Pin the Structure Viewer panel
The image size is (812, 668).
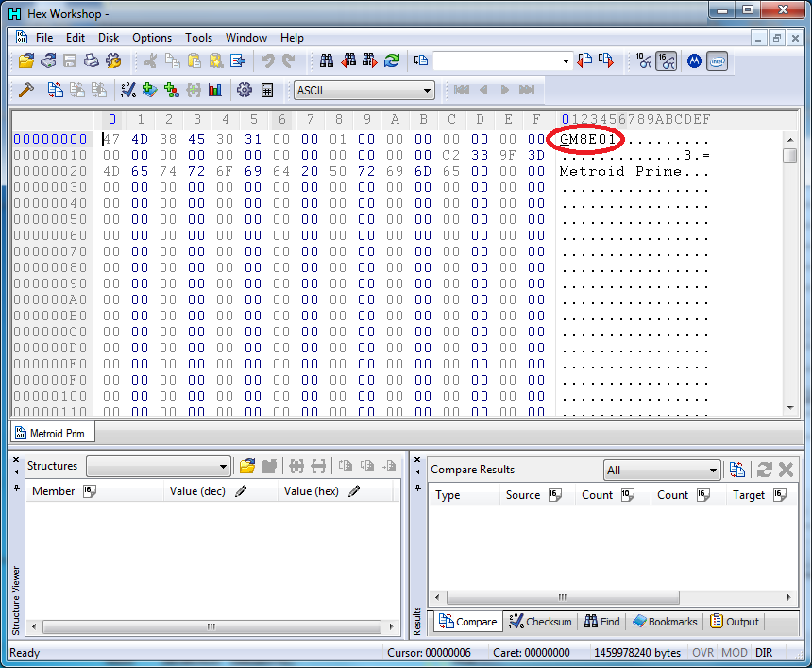pos(17,488)
